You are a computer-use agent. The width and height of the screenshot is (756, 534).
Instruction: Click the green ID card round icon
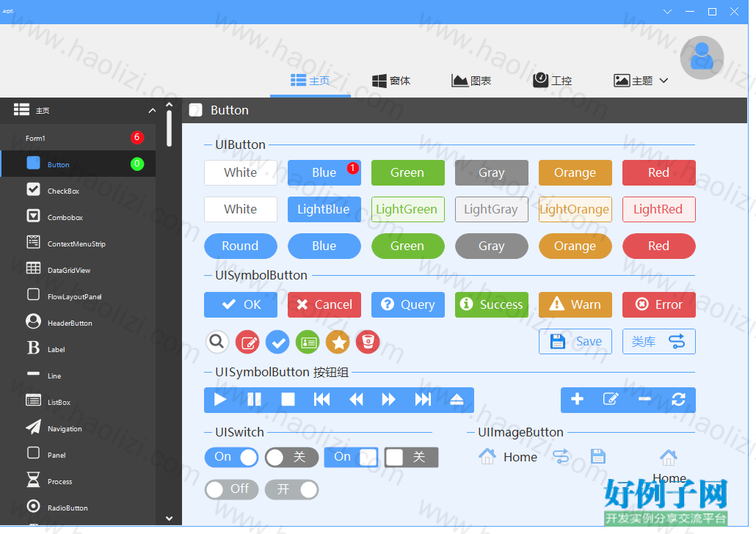[308, 342]
